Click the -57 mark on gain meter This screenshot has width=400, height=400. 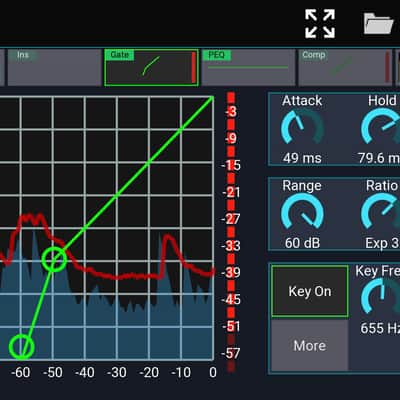[x=231, y=353]
